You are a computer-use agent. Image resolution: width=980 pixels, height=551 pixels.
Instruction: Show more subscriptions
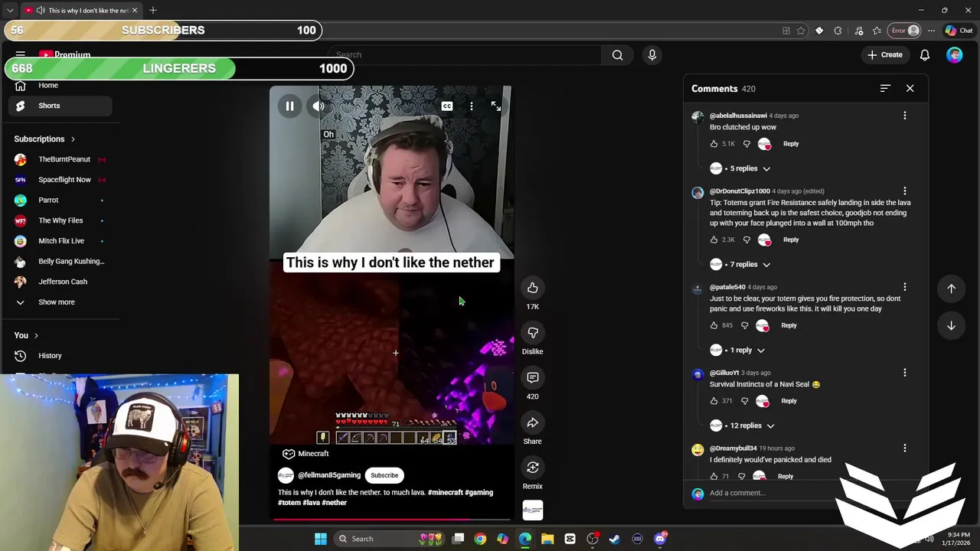(x=61, y=302)
